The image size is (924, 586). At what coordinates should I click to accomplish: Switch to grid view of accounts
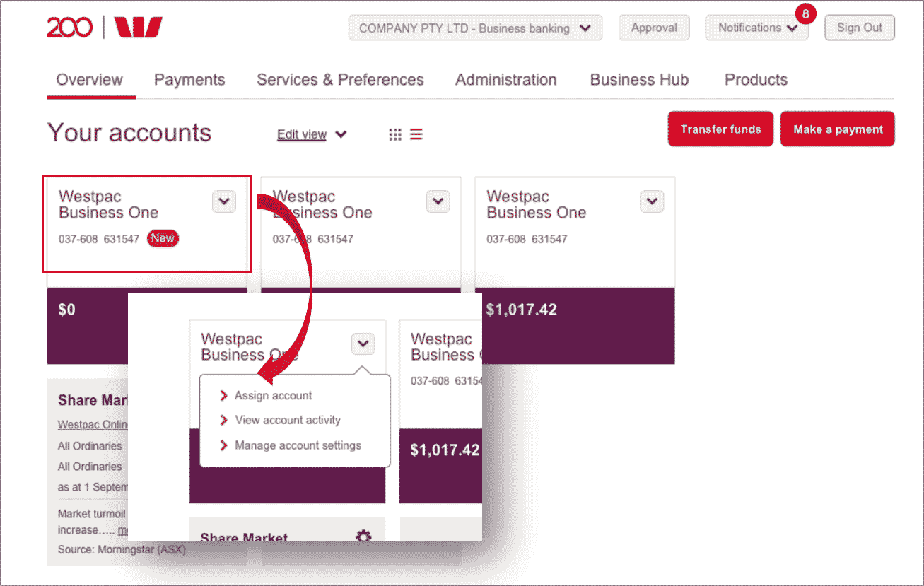395,134
